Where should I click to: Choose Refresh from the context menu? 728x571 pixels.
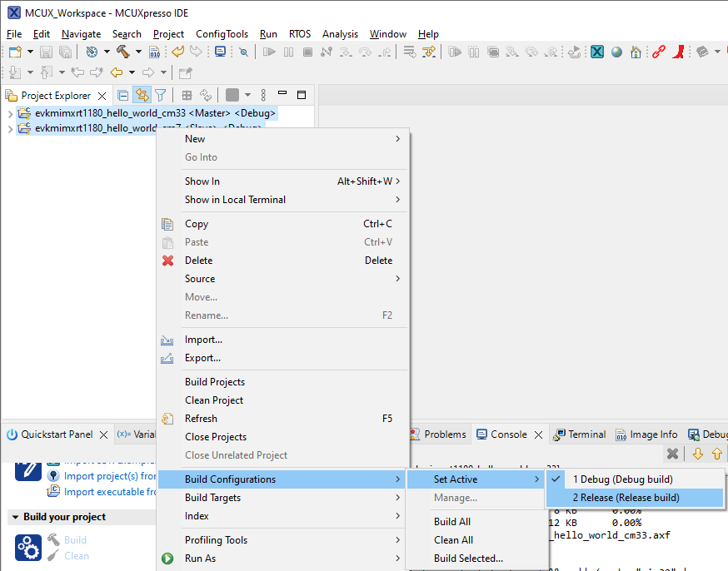click(201, 419)
